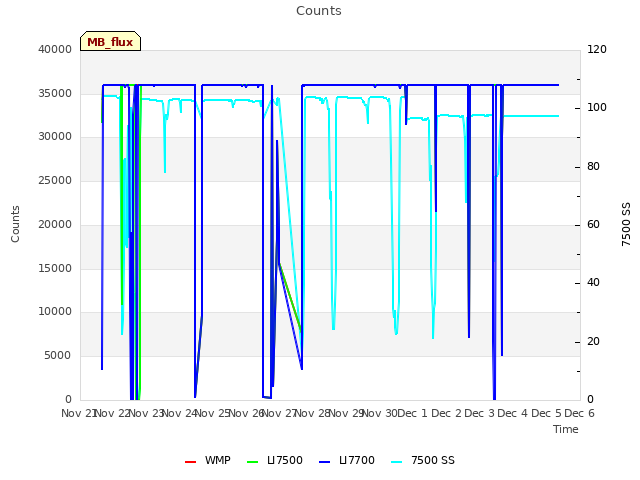Click the 35000 y-axis tick label

point(55,93)
